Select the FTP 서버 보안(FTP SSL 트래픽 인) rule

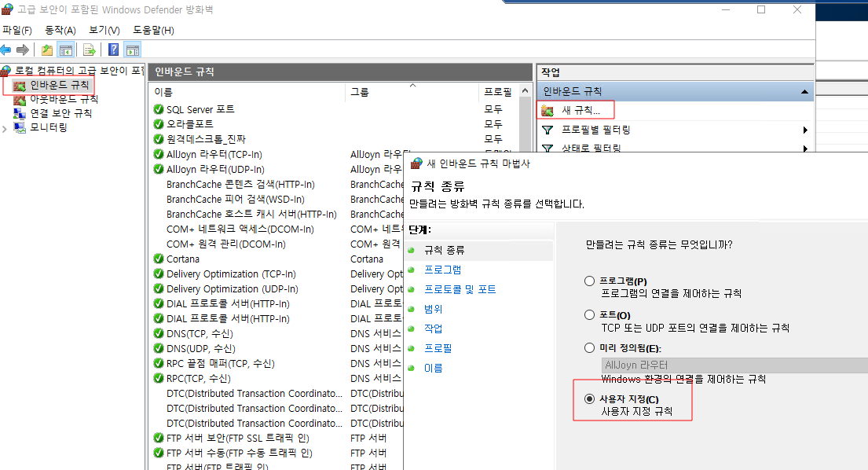click(x=237, y=438)
